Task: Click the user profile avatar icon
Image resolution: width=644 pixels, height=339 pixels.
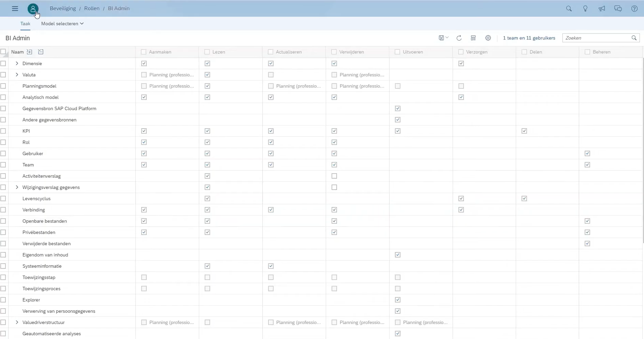Action: click(x=33, y=9)
